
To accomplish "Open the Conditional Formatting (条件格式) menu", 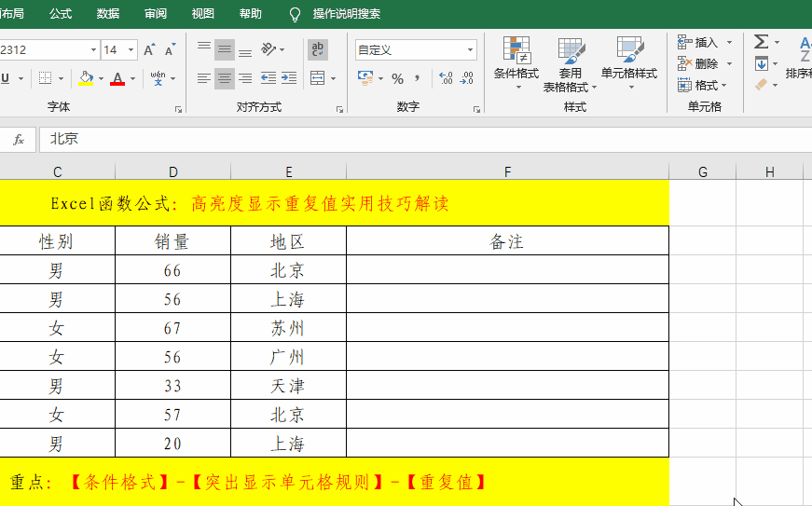I will click(516, 62).
